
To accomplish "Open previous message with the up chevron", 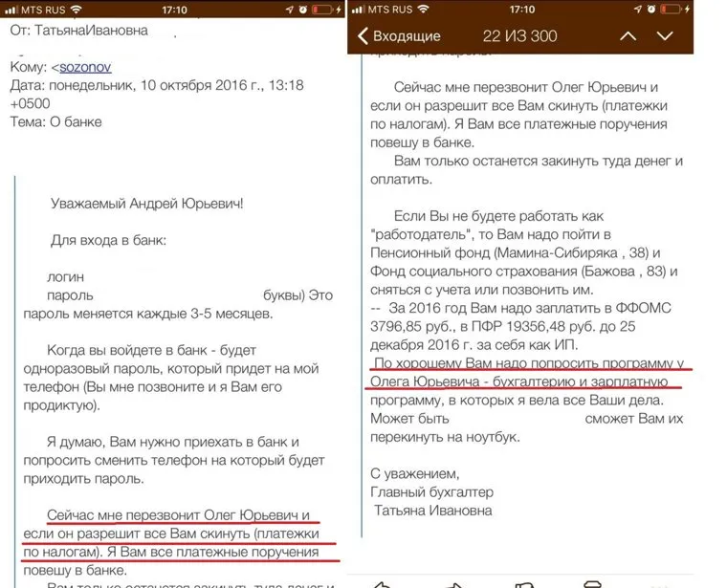I will tap(628, 36).
